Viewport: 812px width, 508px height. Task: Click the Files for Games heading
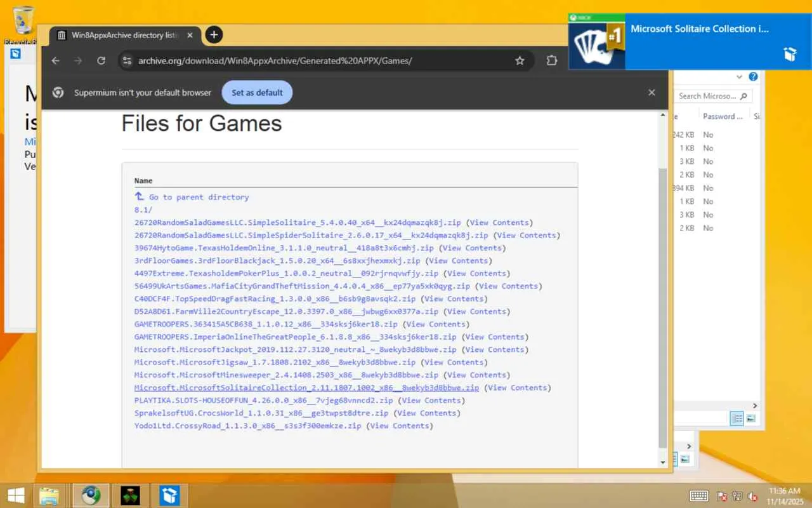(202, 123)
